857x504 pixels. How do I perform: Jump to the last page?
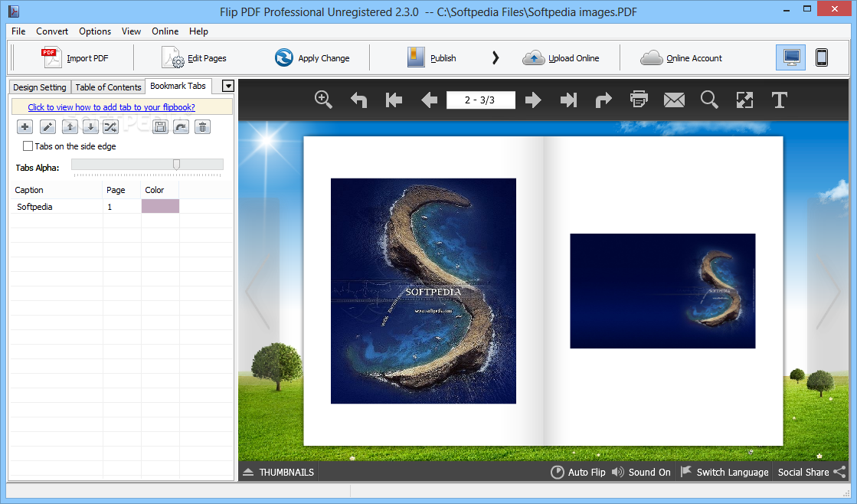click(568, 100)
